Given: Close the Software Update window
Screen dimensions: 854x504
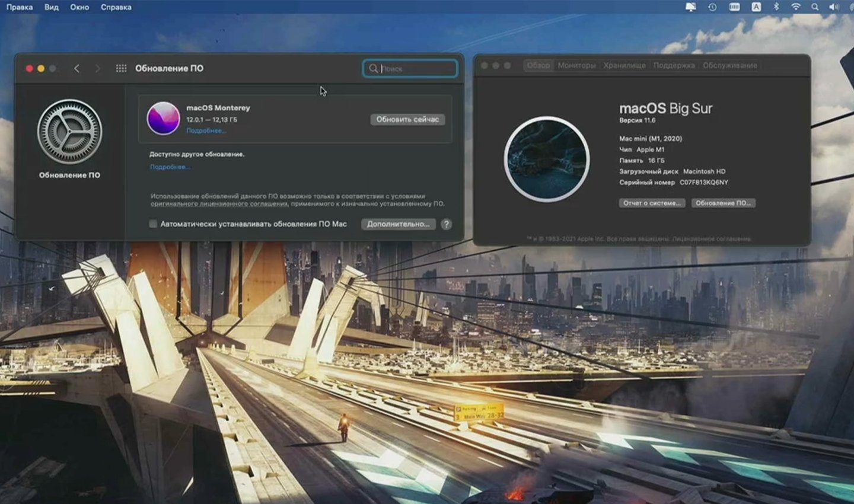Looking at the screenshot, I should 29,68.
